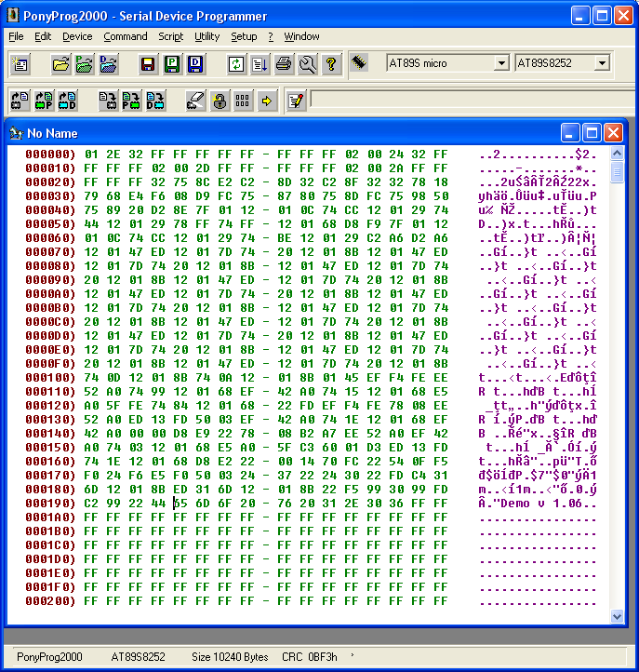The image size is (639, 672).
Task: Click the serial number config icon
Action: pos(243,101)
